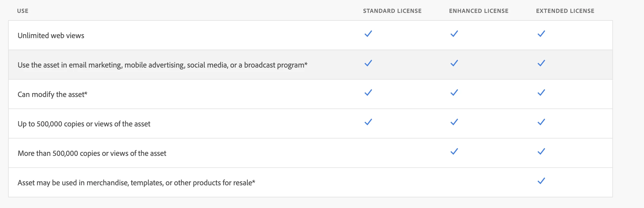Select the Enhanced License column header
The height and width of the screenshot is (208, 644).
click(x=479, y=11)
